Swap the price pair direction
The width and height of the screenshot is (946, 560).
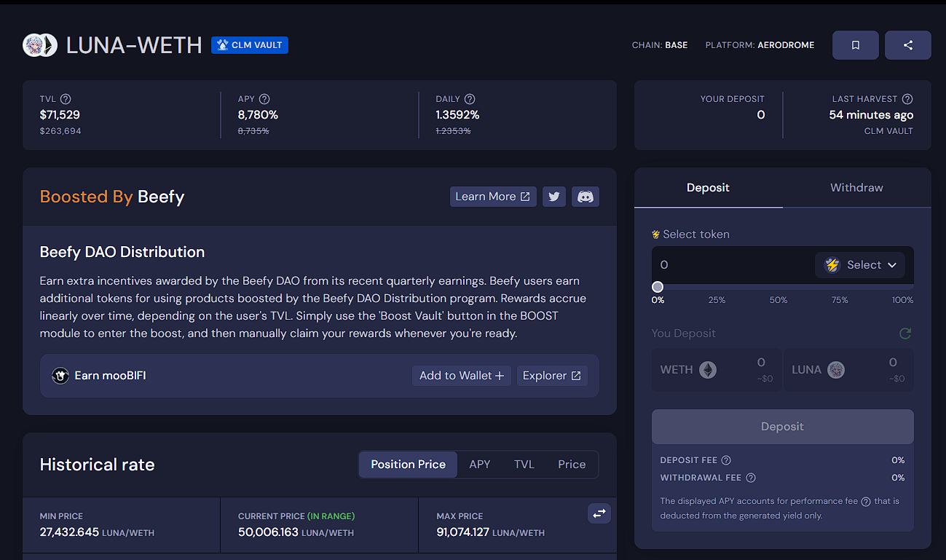(599, 513)
